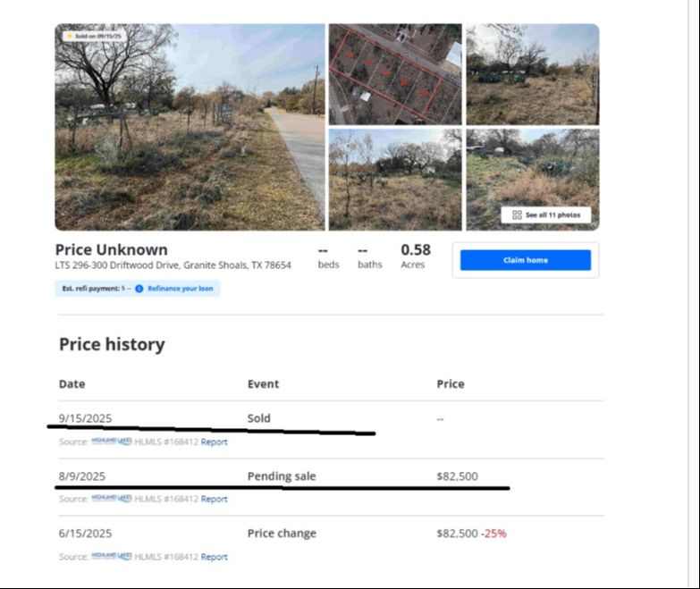The height and width of the screenshot is (589, 700).
Task: Click the -25% price drop indicator
Action: 493,534
